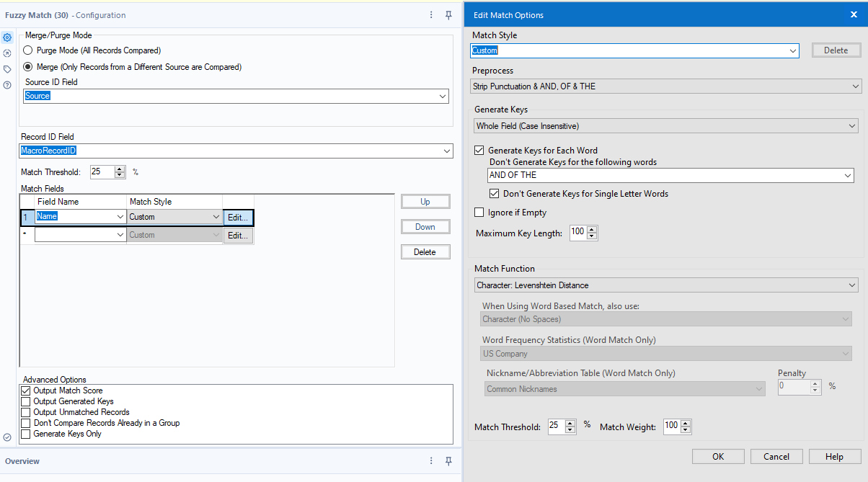Increase Match Threshold with the up stepper
Image resolution: width=868 pixels, height=482 pixels.
119,169
